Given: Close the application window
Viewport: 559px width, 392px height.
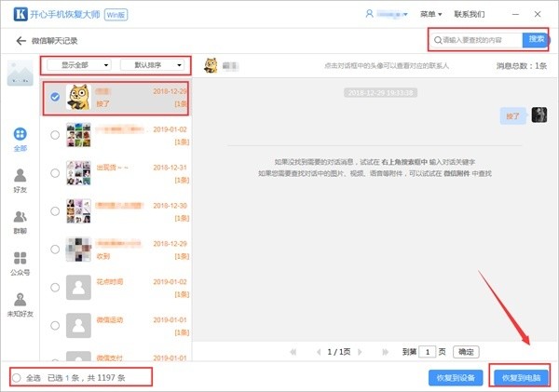Looking at the screenshot, I should (538, 14).
